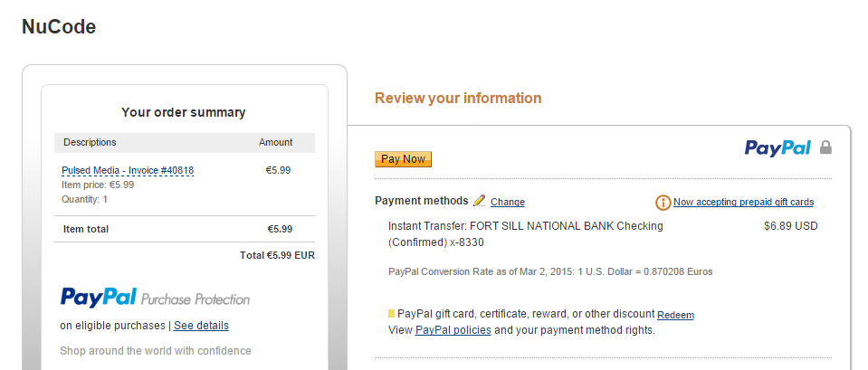Click the Review your information heading
The height and width of the screenshot is (370, 868).
[x=458, y=98]
